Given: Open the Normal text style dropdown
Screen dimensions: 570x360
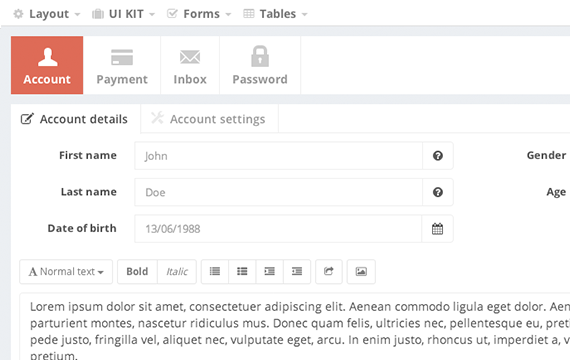Looking at the screenshot, I should coord(66,271).
